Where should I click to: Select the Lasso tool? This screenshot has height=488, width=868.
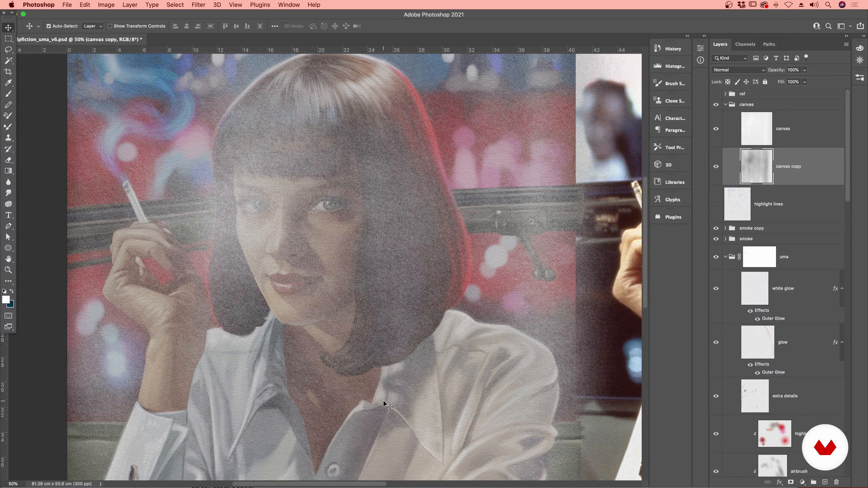(x=8, y=50)
